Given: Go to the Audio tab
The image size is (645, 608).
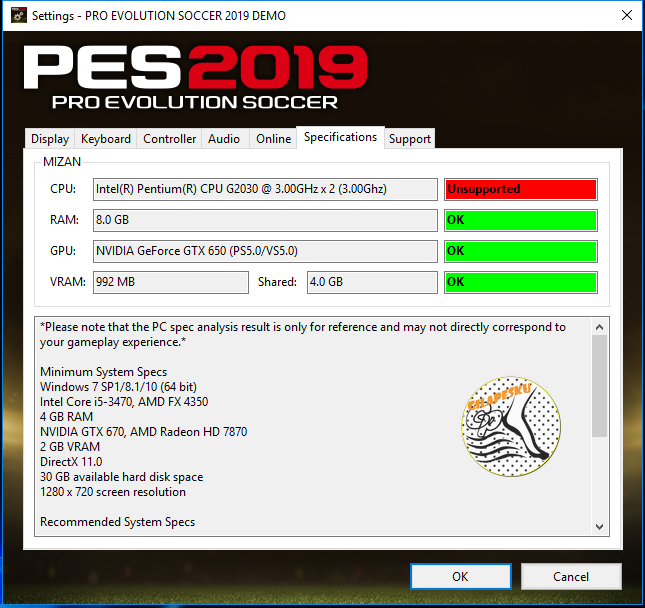Looking at the screenshot, I should [x=225, y=139].
